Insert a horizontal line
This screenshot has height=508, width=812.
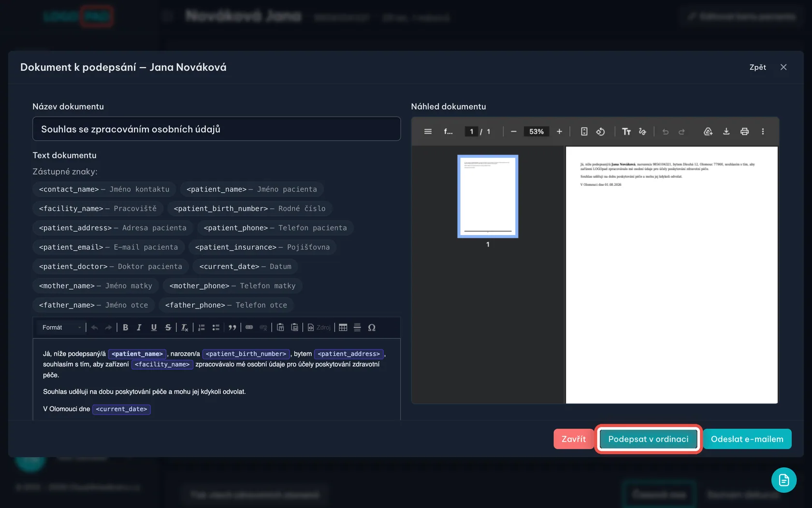(x=357, y=328)
